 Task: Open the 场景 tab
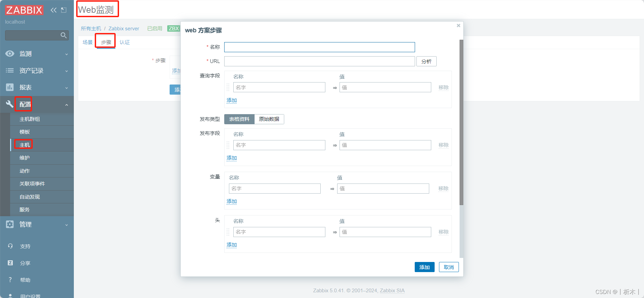click(88, 42)
